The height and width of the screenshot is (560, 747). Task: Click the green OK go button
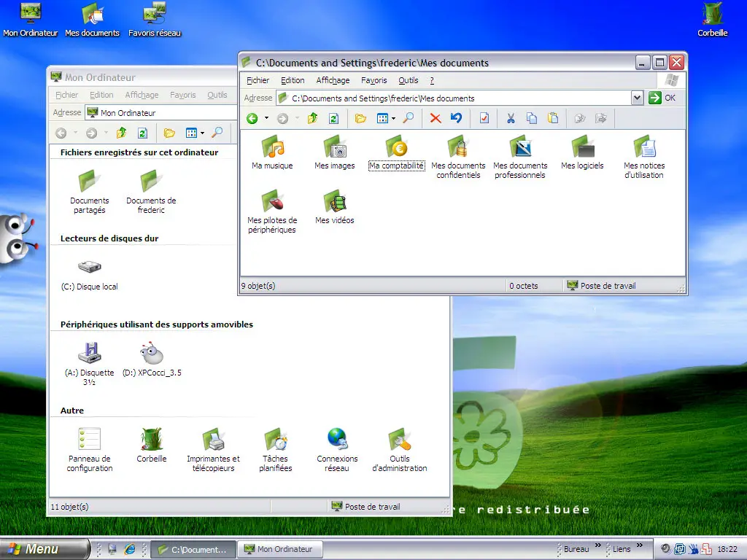pyautogui.click(x=662, y=98)
